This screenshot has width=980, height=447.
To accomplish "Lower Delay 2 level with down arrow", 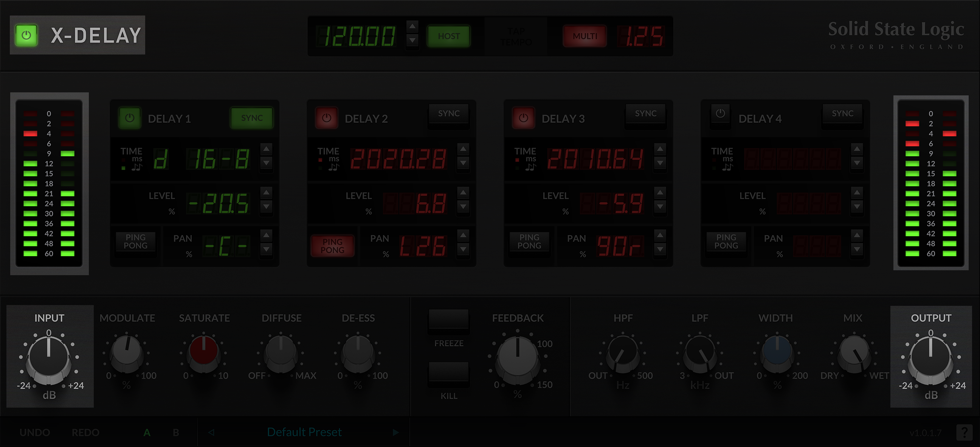I will (463, 207).
